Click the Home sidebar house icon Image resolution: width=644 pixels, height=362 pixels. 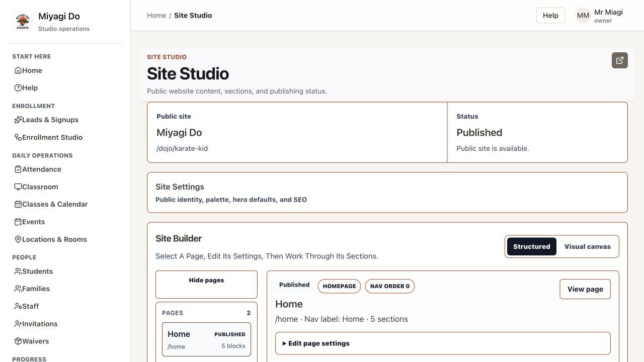(18, 70)
